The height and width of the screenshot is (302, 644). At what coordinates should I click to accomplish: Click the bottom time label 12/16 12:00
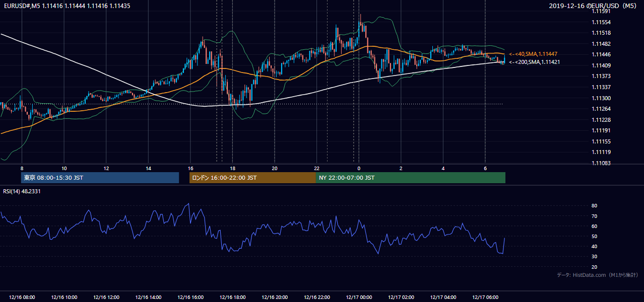[x=106, y=297]
